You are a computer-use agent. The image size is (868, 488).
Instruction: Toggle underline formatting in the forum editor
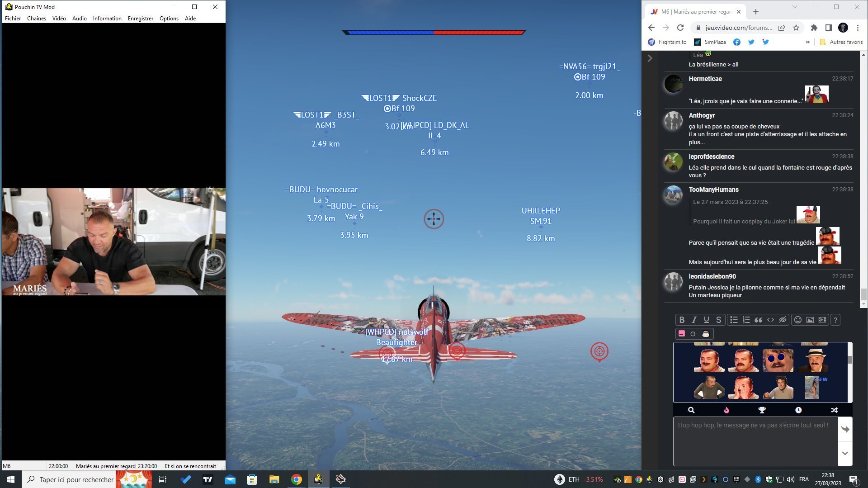pos(706,320)
